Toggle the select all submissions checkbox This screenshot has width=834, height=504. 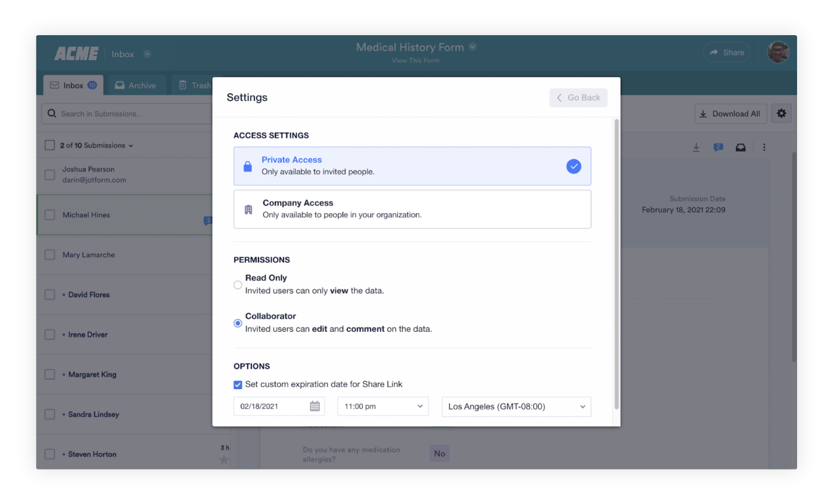pos(50,145)
